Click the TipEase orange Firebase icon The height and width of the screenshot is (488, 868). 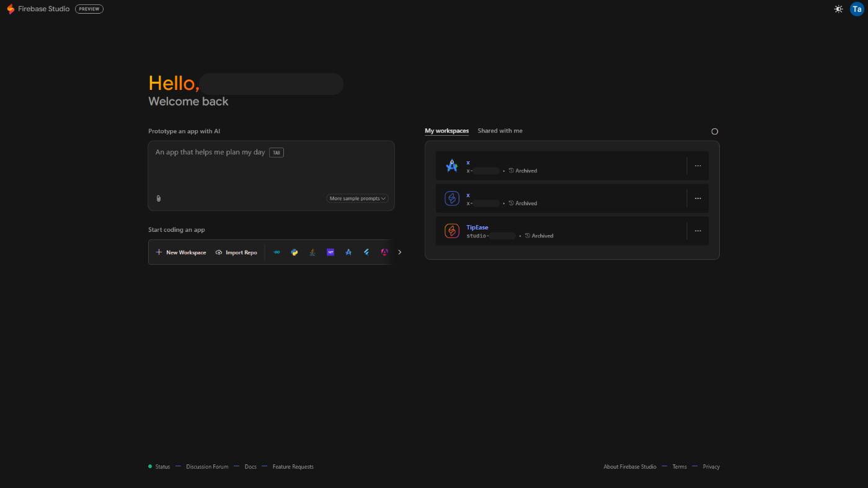(452, 231)
